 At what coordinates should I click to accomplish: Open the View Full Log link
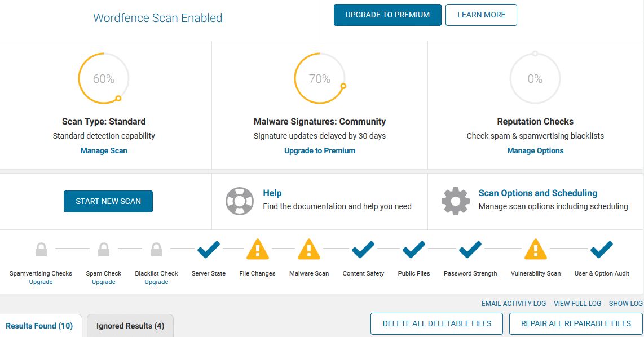click(x=577, y=304)
